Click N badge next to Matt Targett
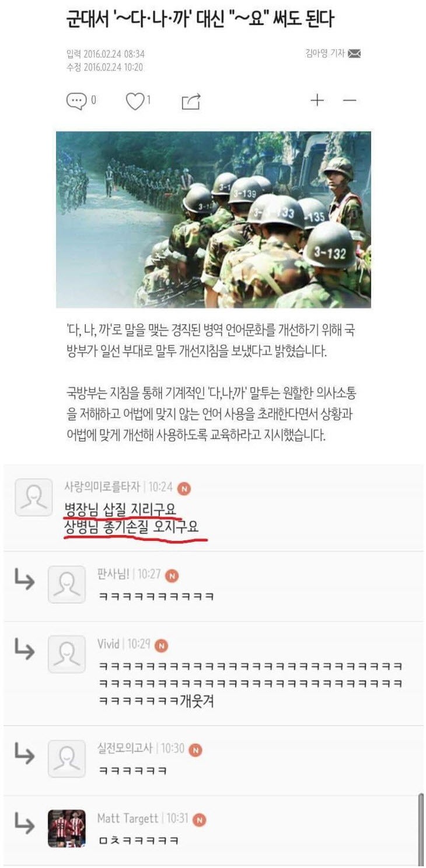426x868 pixels. pos(200,820)
